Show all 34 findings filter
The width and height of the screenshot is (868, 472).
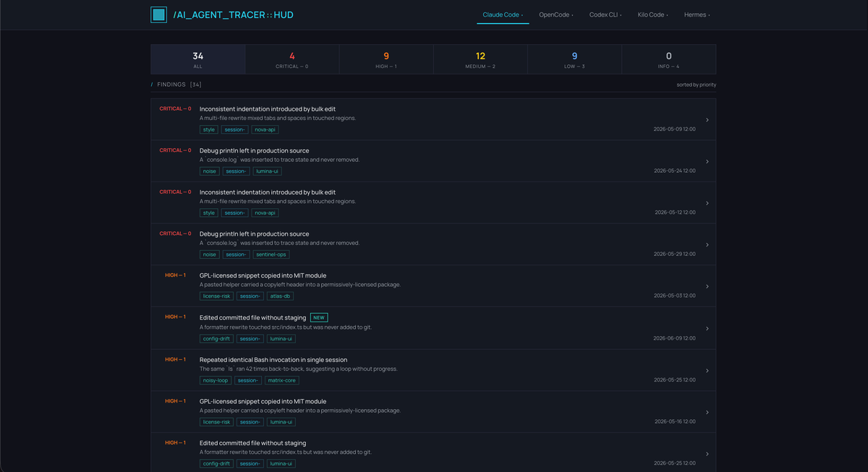(197, 59)
